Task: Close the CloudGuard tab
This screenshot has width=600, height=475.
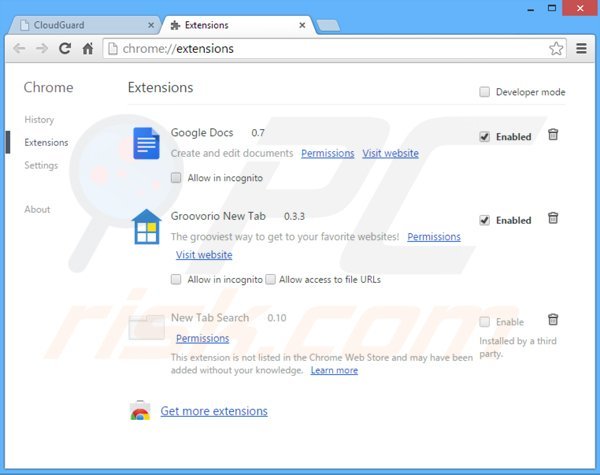Action: tap(151, 25)
